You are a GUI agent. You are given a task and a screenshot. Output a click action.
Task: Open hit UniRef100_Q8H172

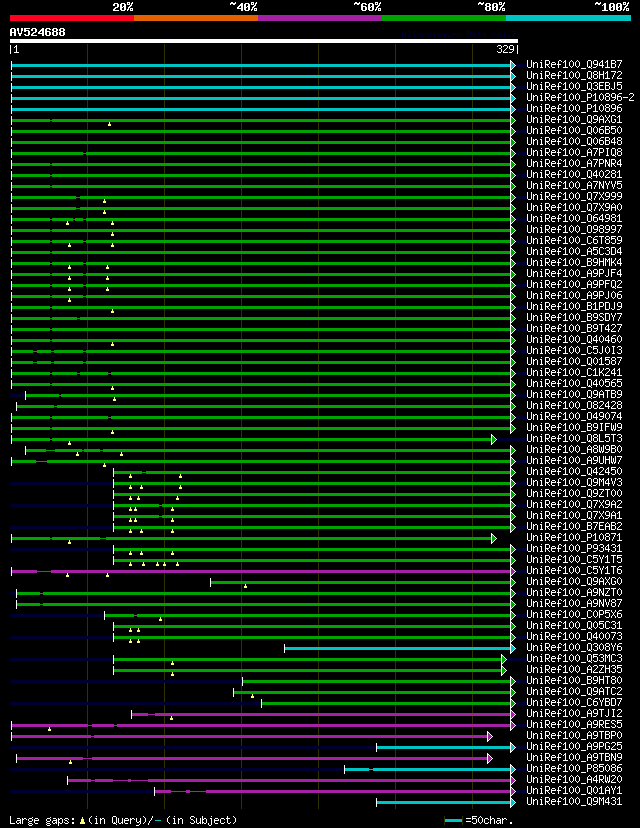tap(574, 76)
